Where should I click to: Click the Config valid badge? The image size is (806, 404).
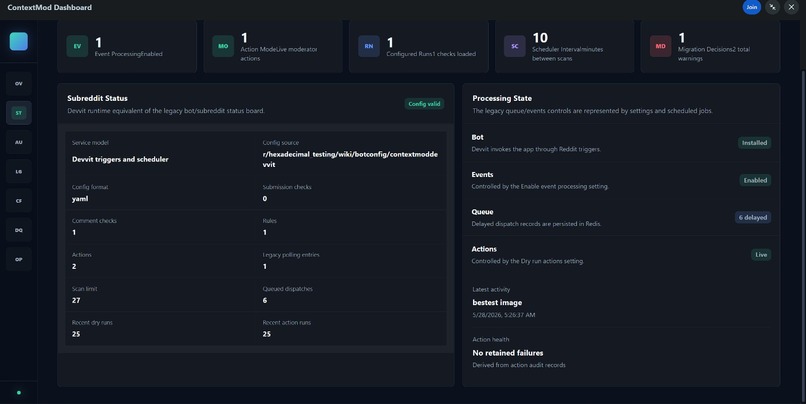424,104
